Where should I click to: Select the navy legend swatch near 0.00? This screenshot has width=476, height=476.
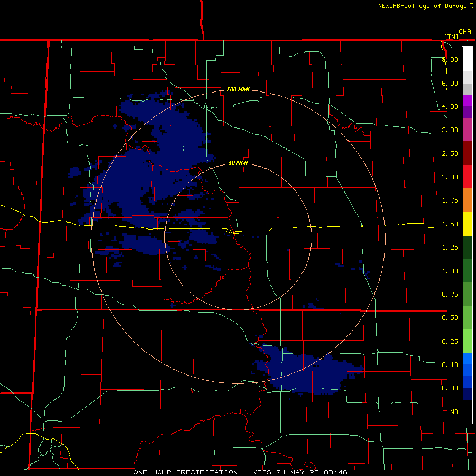click(467, 394)
